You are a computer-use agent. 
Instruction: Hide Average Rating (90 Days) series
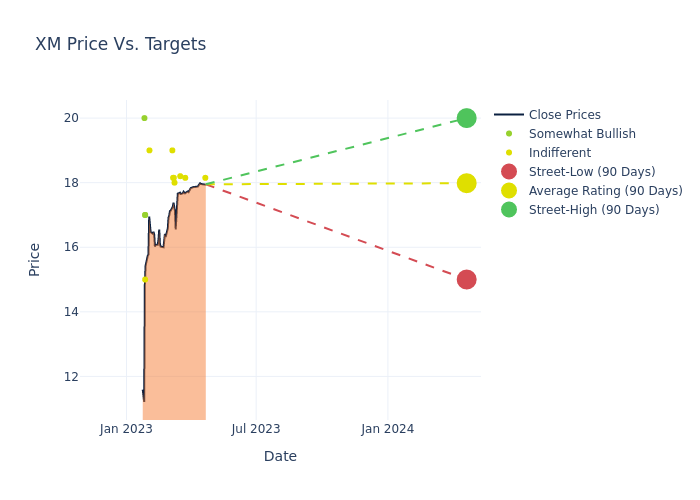(605, 191)
